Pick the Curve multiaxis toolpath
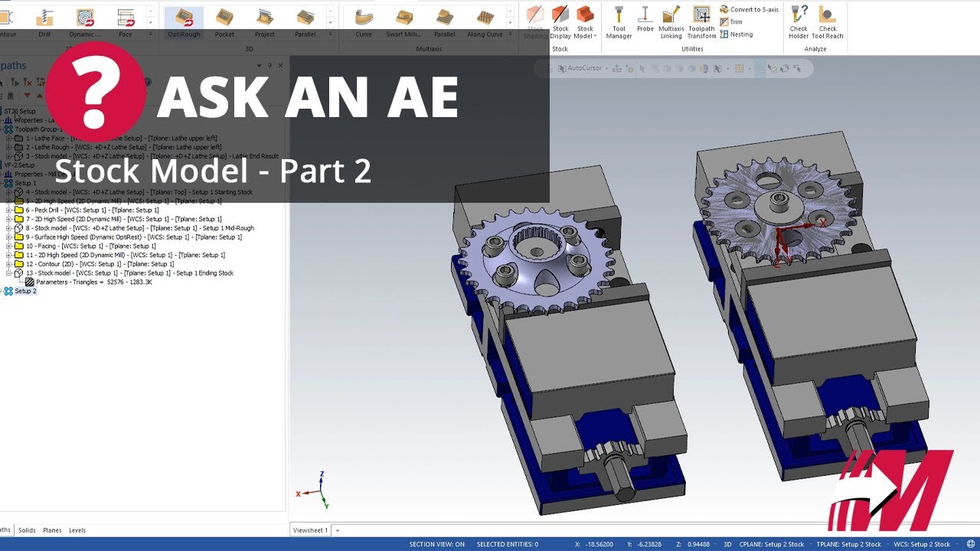Screen dimensions: 980x551 pos(364,23)
